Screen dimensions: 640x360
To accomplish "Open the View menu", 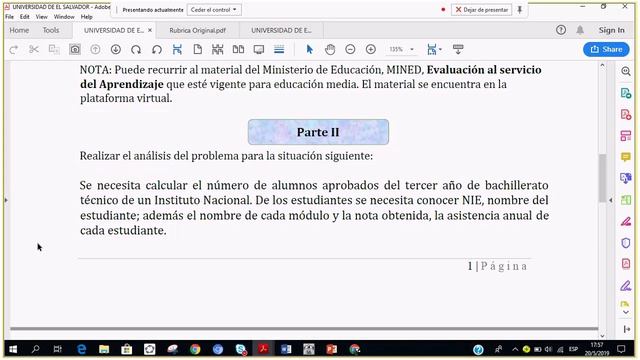I will [x=42, y=17].
